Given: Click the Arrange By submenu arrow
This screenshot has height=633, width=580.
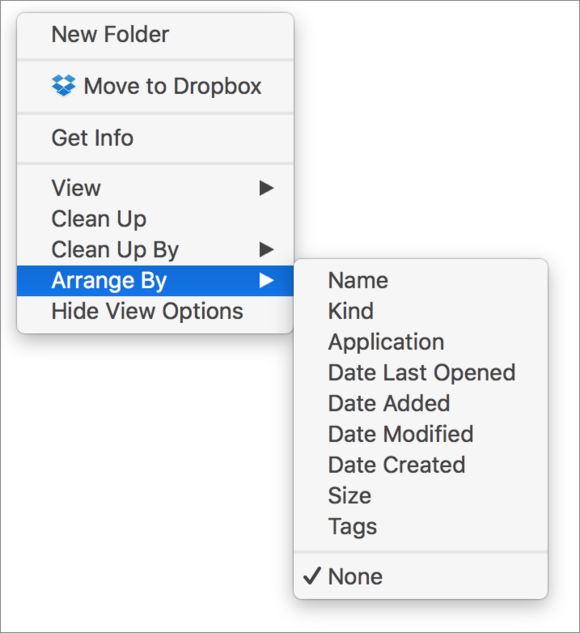Looking at the screenshot, I should (x=266, y=280).
